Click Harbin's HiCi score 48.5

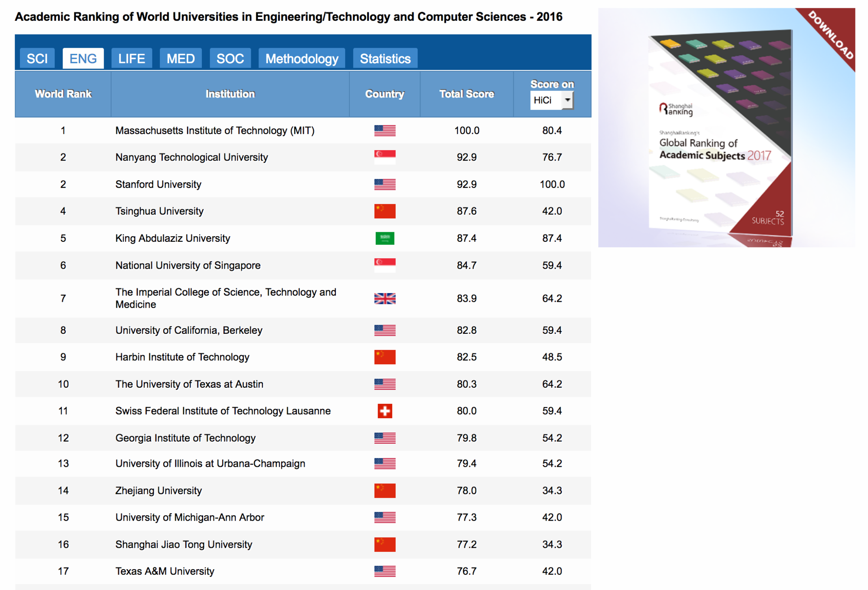coord(552,357)
